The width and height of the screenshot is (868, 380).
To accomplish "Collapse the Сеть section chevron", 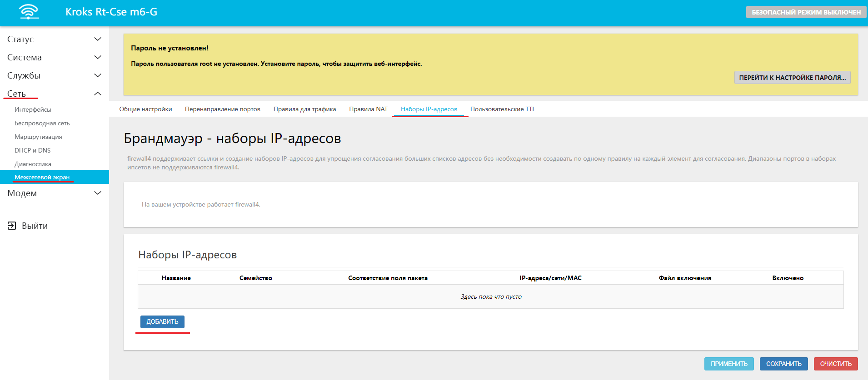I will (97, 94).
